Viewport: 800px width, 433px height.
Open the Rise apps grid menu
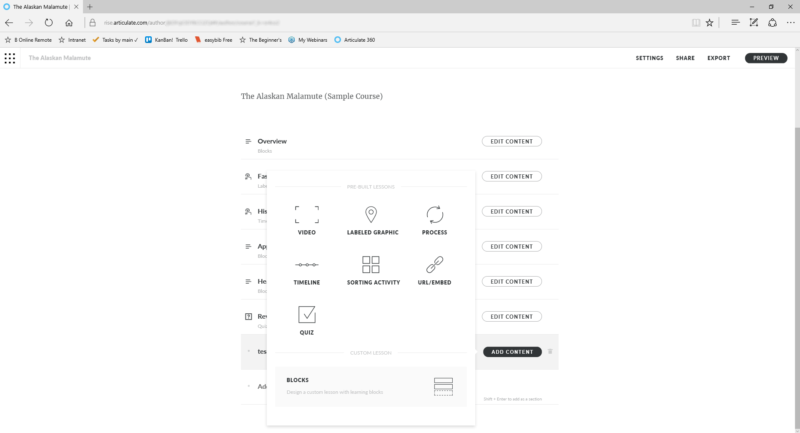[x=10, y=58]
